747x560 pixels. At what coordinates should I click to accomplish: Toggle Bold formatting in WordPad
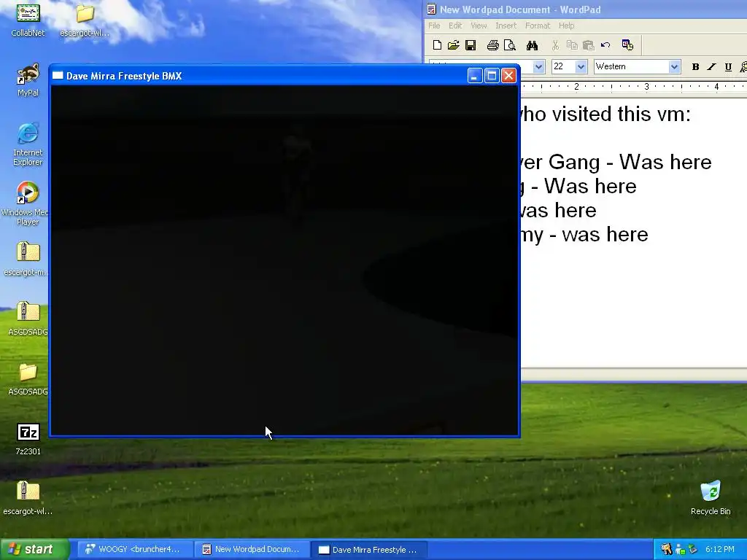point(695,66)
